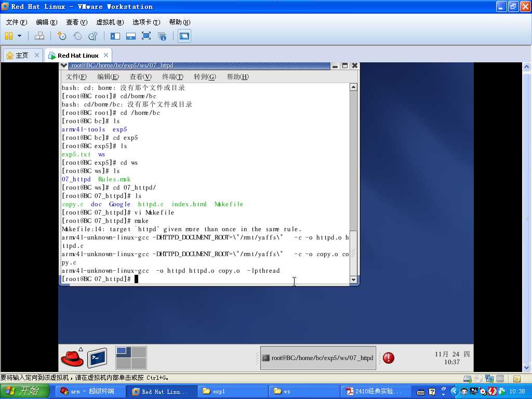The height and width of the screenshot is (399, 532).
Task: Launch terminal from GNOME panel icon
Action: 97,357
